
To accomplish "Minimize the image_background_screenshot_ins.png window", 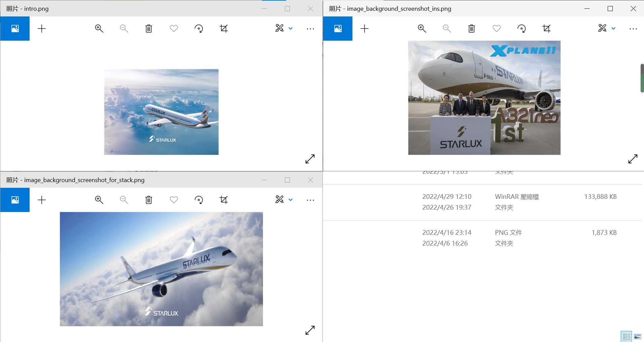I will pos(587,8).
